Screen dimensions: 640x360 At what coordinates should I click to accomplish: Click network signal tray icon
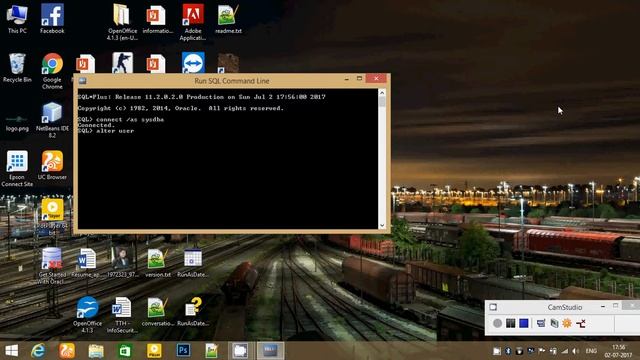(x=564, y=351)
